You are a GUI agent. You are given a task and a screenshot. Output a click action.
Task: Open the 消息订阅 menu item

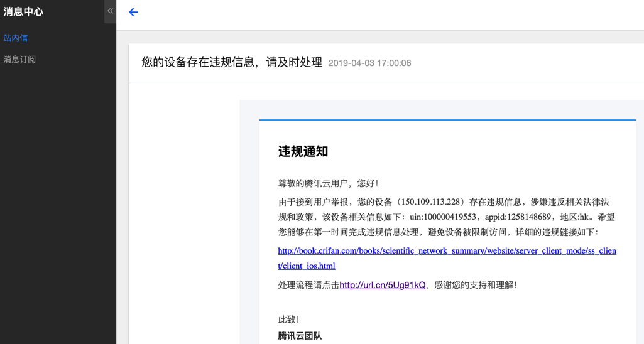19,60
